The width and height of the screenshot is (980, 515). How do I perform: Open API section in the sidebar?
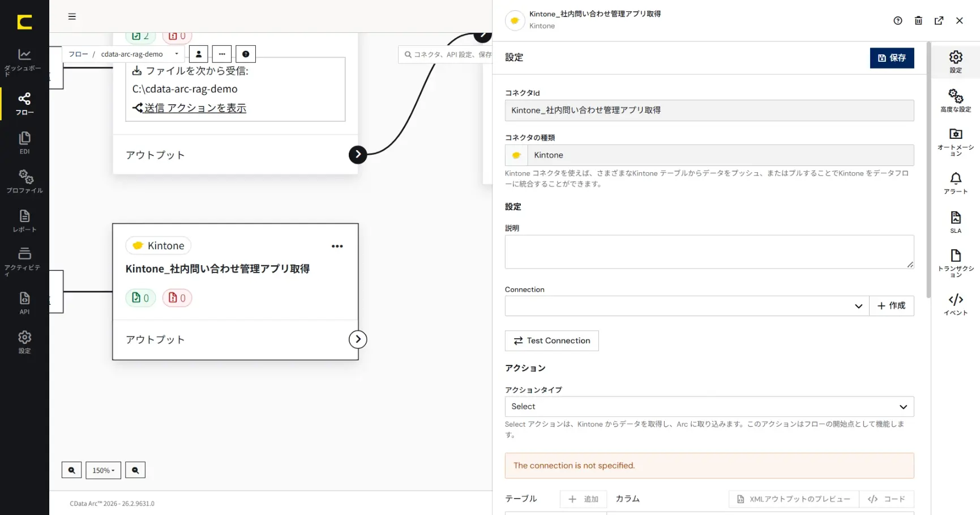pos(24,303)
